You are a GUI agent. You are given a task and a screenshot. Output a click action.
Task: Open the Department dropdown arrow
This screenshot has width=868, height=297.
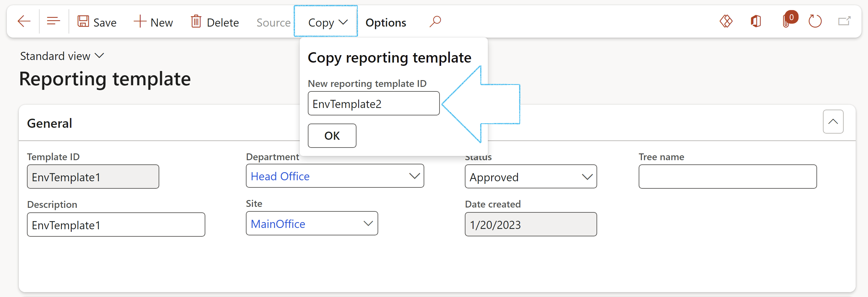(414, 176)
